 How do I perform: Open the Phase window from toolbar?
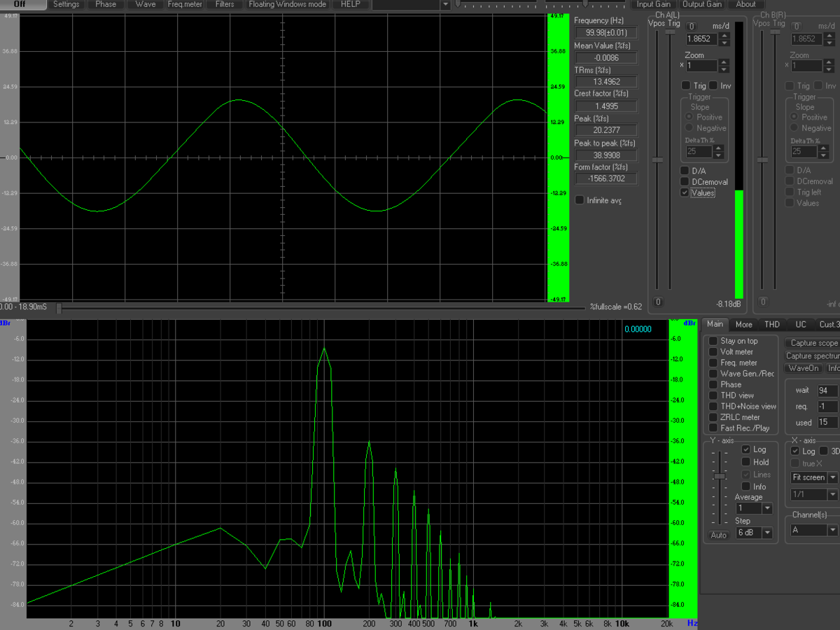tap(106, 4)
